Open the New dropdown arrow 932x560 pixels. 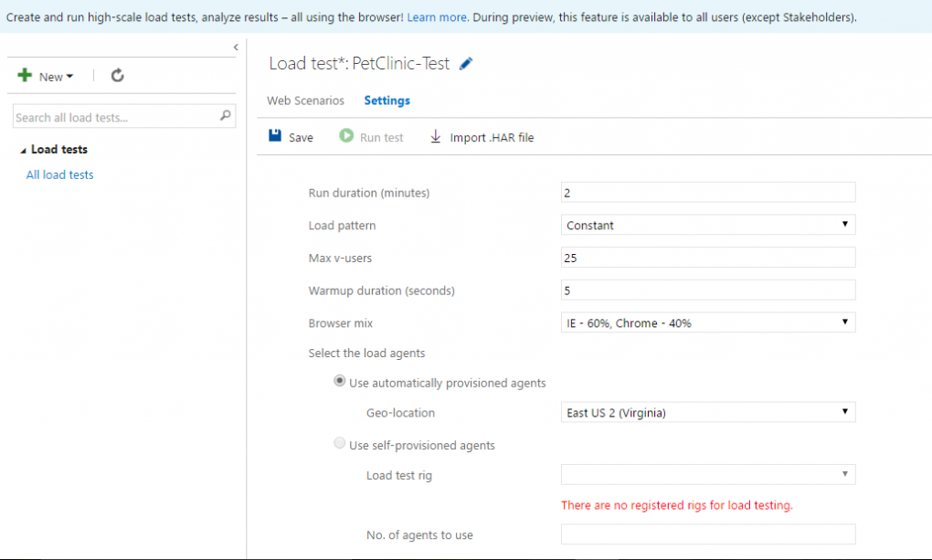pyautogui.click(x=69, y=77)
